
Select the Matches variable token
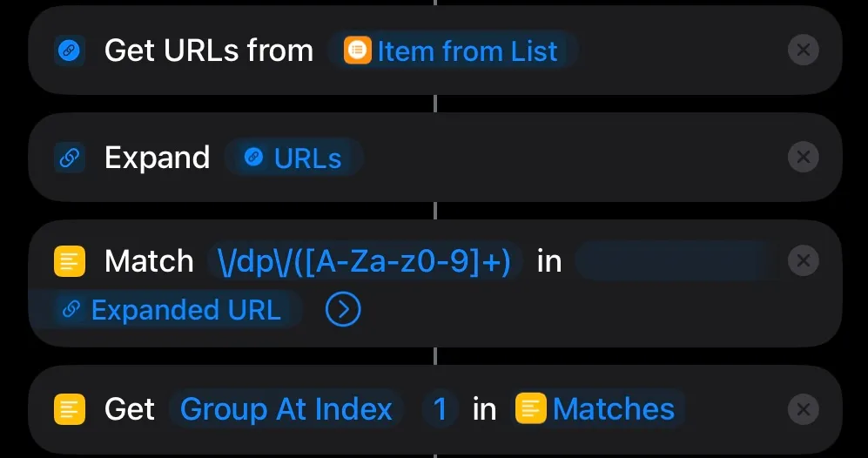598,409
